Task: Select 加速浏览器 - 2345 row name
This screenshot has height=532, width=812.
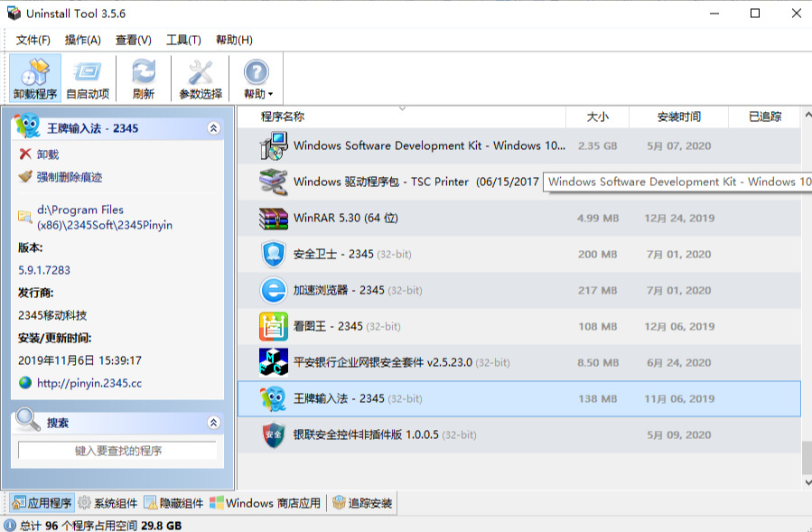Action: 358,290
